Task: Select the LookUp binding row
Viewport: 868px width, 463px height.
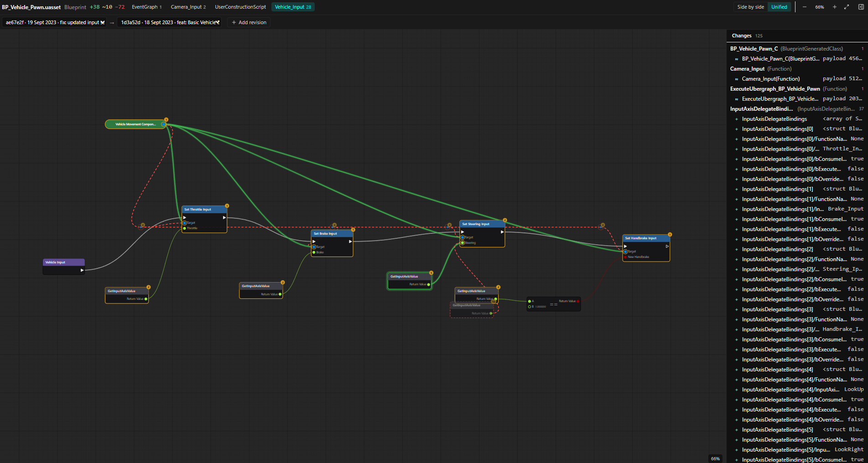Action: coord(797,390)
